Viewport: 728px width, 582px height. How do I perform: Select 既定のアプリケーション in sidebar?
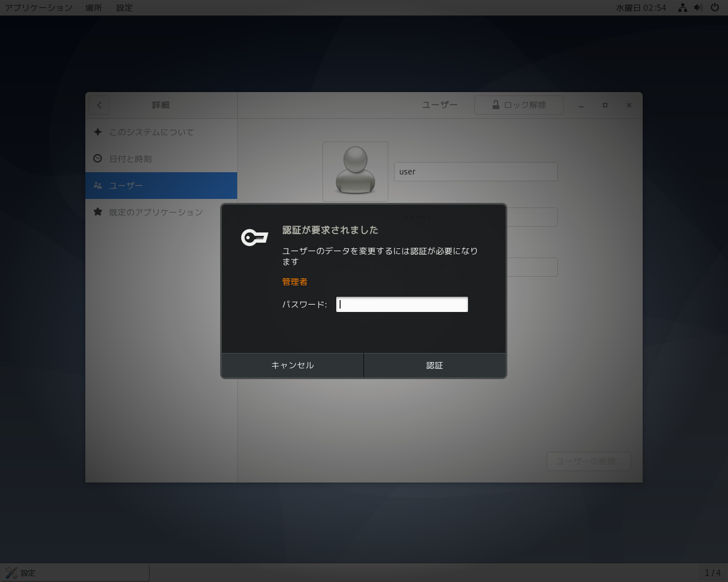pyautogui.click(x=156, y=213)
